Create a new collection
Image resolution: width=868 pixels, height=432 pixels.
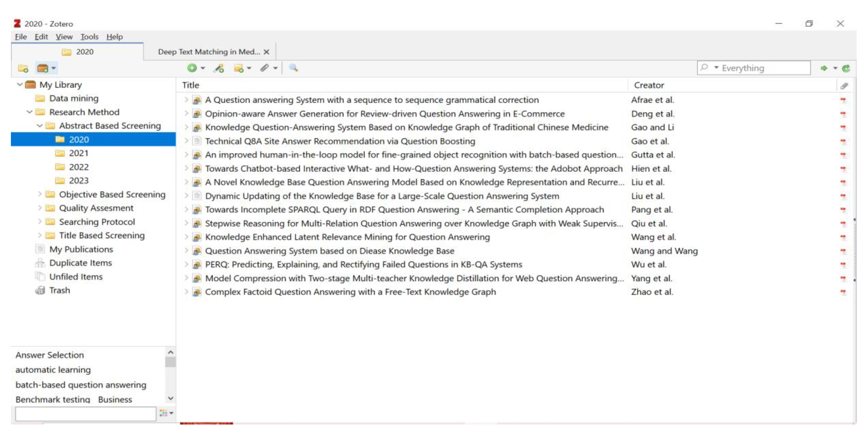tap(23, 68)
